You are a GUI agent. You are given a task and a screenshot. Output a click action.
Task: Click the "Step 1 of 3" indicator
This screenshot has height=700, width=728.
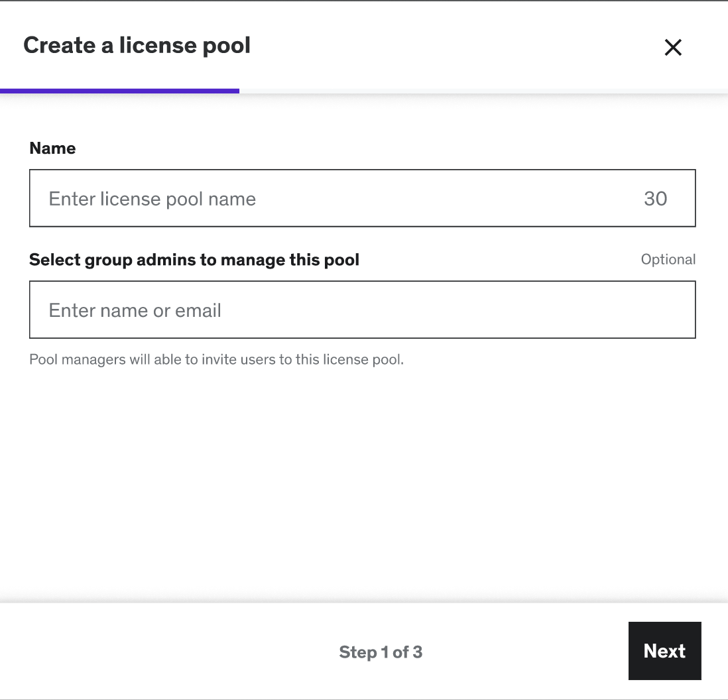click(381, 652)
